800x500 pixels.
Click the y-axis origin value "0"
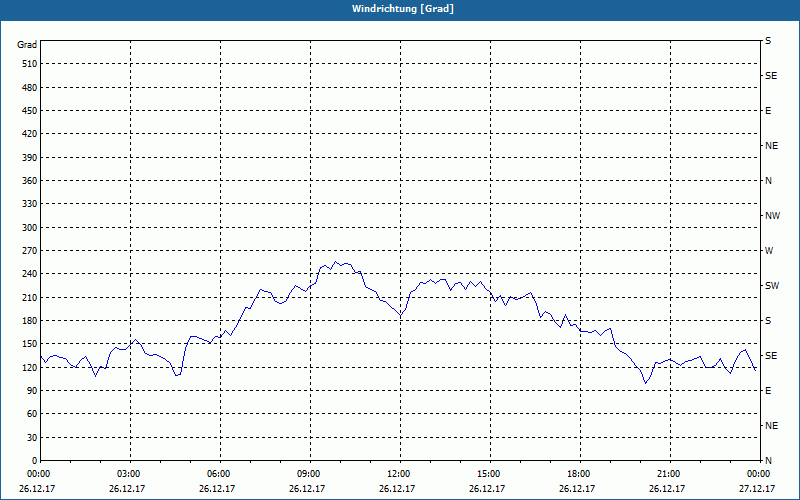pyautogui.click(x=34, y=461)
